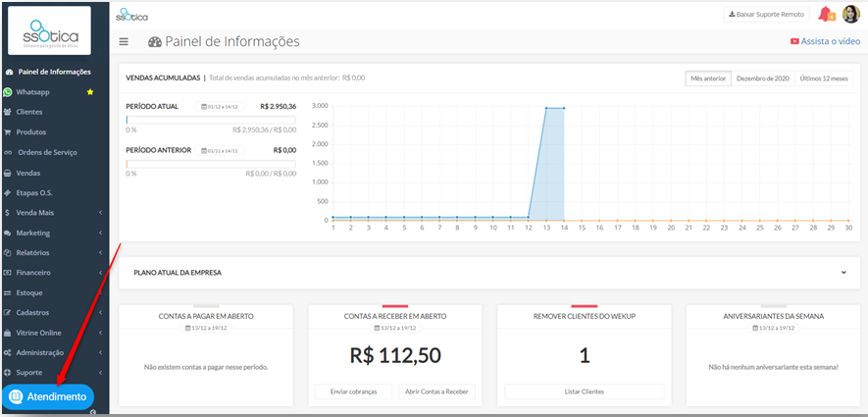Click the Marketing chat bubbles icon

click(8, 234)
